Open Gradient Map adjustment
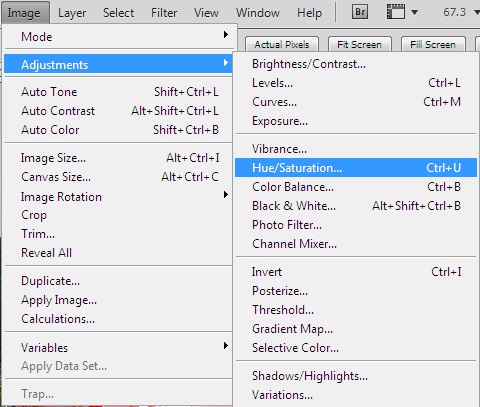Screen dimensions: 480x407 [356, 329]
